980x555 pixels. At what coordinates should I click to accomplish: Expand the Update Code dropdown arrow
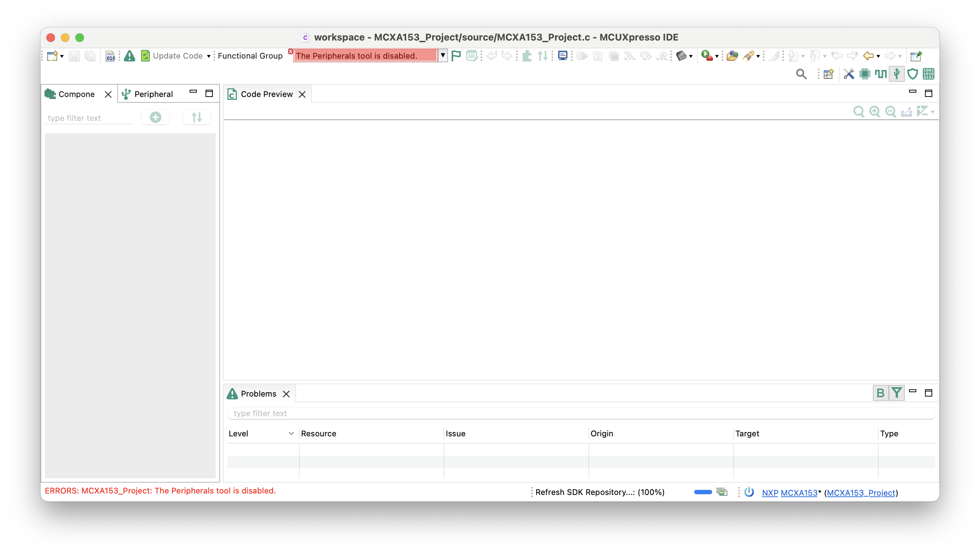coord(209,56)
